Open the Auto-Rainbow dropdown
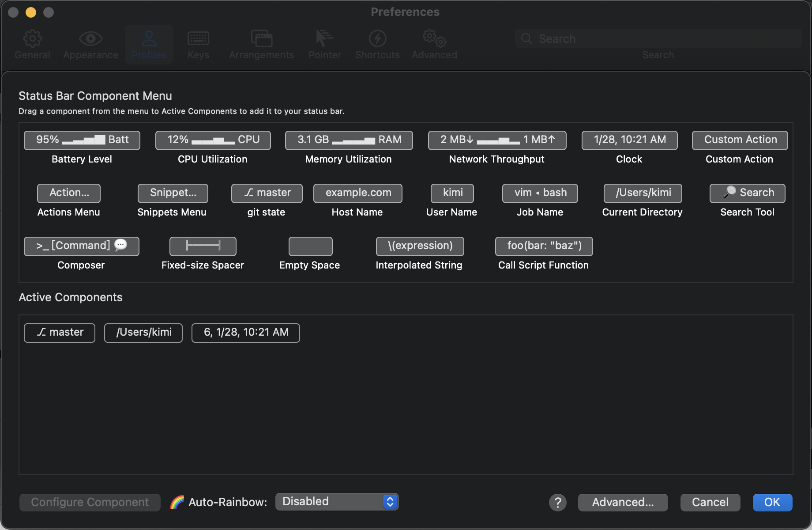This screenshot has width=812, height=530. tap(337, 502)
